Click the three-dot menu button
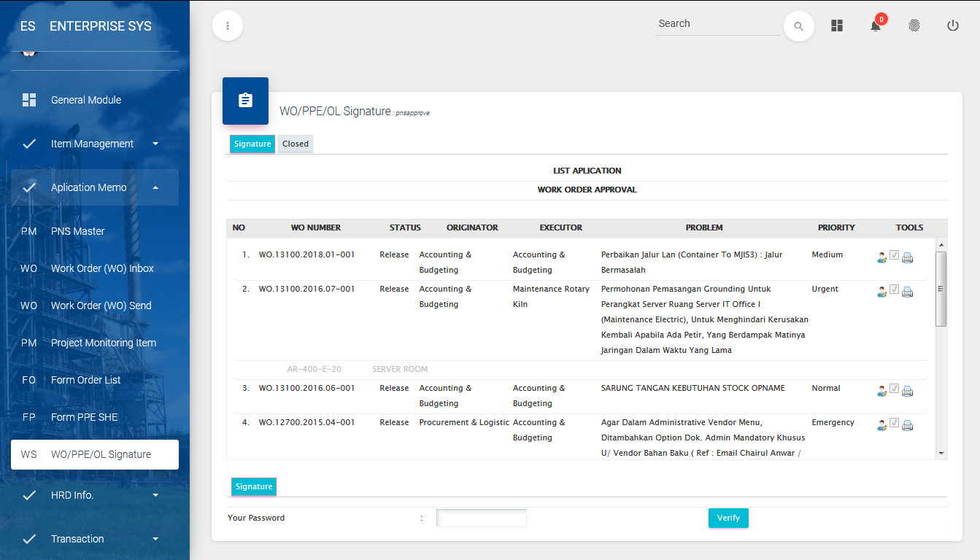Image resolution: width=980 pixels, height=560 pixels. [228, 26]
